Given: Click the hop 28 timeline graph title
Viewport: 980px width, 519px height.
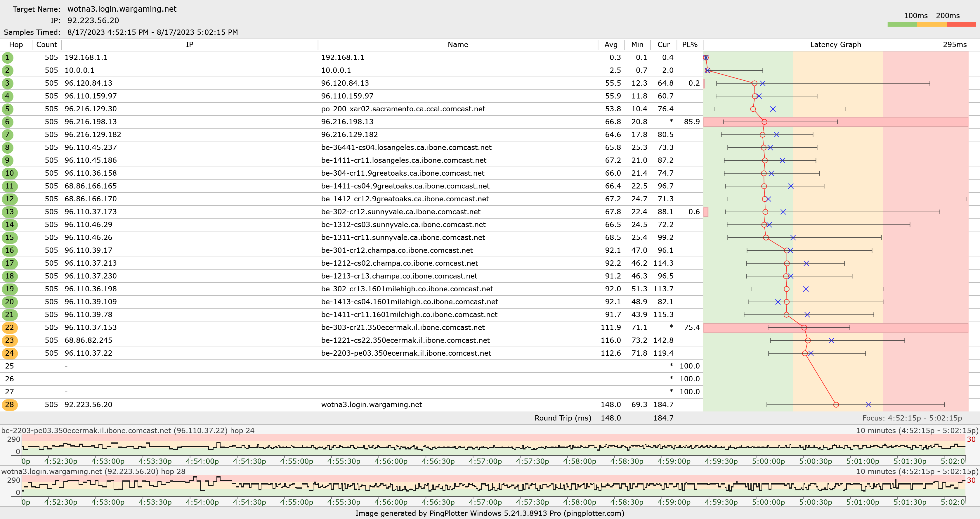Looking at the screenshot, I should (93, 471).
